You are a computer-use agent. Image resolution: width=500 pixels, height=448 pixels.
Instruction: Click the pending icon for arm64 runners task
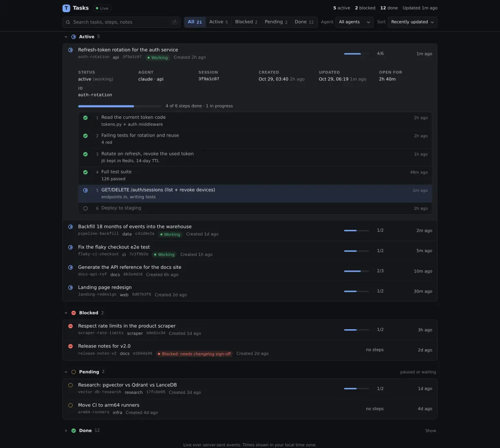pyautogui.click(x=70, y=405)
